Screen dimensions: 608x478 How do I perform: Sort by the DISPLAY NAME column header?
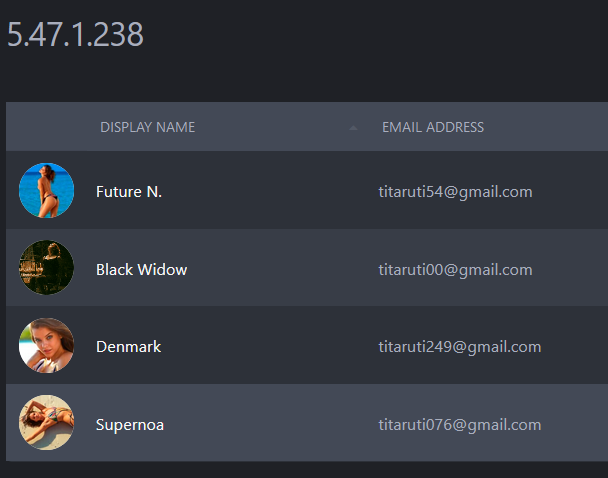147,127
